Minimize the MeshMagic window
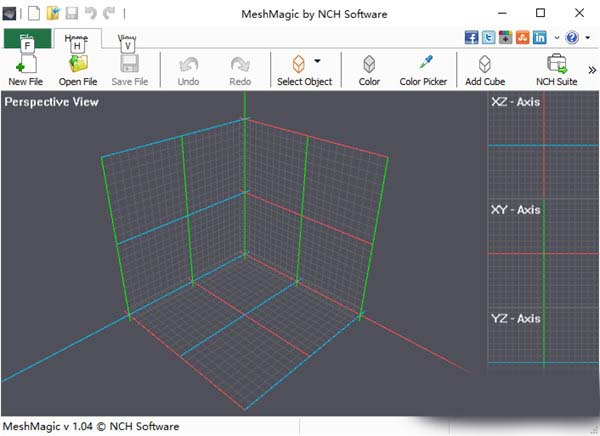This screenshot has width=600, height=436. click(502, 13)
